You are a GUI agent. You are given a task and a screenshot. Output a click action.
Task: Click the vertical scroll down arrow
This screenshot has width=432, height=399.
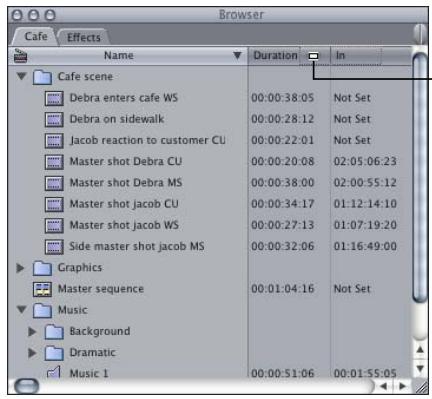click(x=420, y=369)
